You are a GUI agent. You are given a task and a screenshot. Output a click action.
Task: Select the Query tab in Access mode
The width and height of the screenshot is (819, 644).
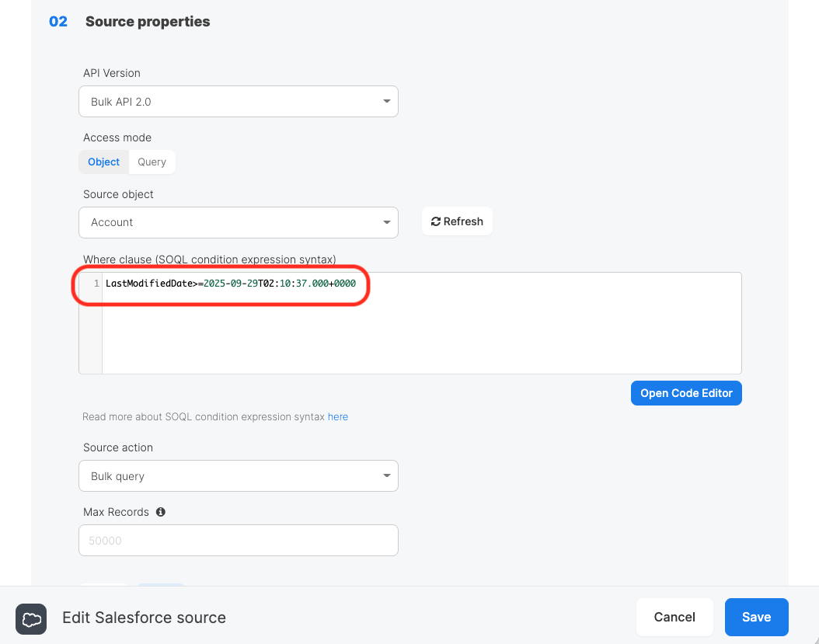click(152, 162)
